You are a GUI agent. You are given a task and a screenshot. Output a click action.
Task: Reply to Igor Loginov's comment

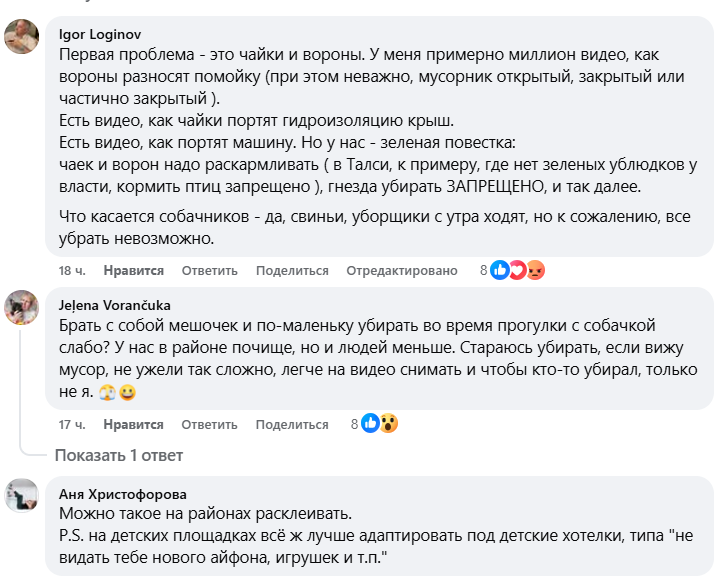click(x=210, y=271)
